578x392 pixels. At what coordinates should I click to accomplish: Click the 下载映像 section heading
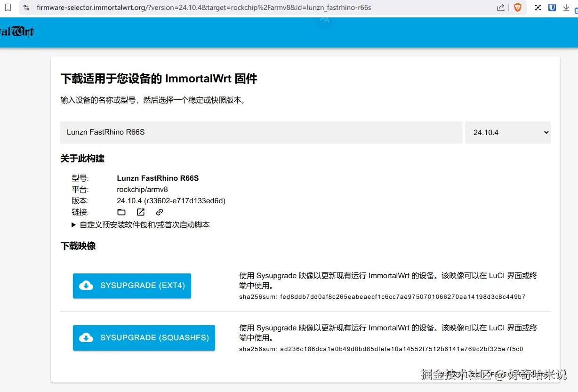tap(78, 246)
